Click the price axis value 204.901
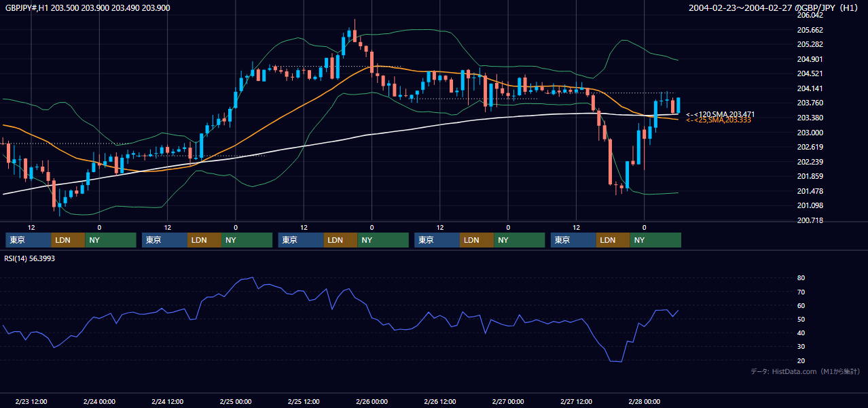Image resolution: width=868 pixels, height=408 pixels. (x=810, y=59)
